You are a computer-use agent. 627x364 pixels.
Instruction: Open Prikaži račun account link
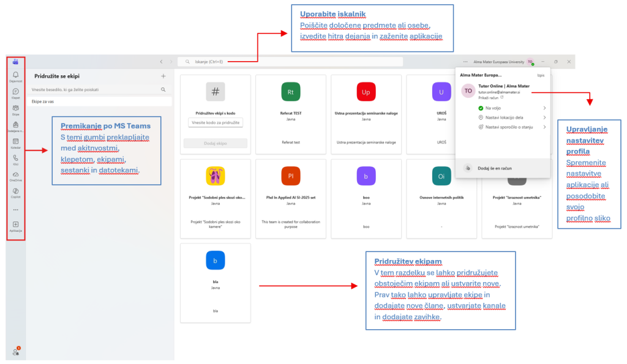pyautogui.click(x=490, y=97)
